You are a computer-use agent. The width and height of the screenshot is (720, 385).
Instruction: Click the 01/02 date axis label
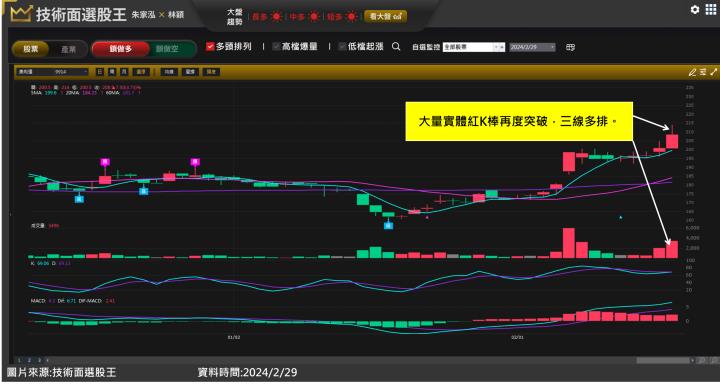pos(234,337)
